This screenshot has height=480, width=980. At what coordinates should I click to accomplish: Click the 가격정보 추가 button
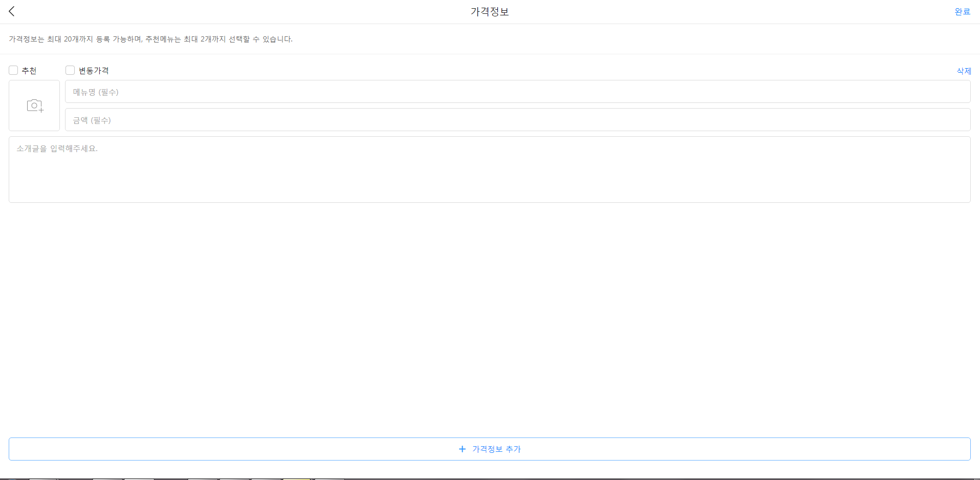(489, 449)
